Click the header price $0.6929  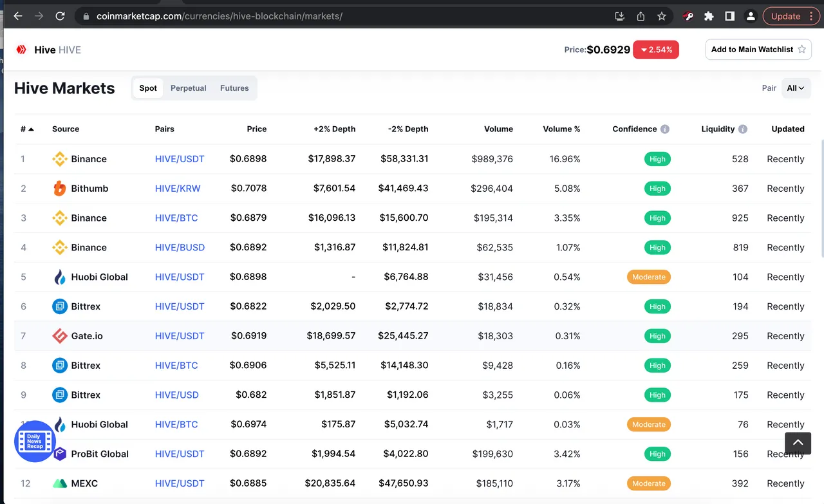[608, 50]
